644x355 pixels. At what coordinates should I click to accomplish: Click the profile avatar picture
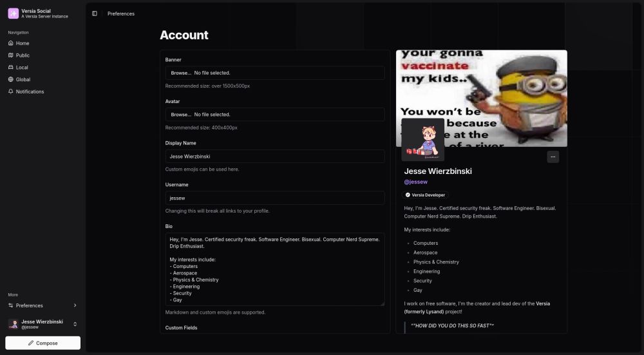click(422, 140)
